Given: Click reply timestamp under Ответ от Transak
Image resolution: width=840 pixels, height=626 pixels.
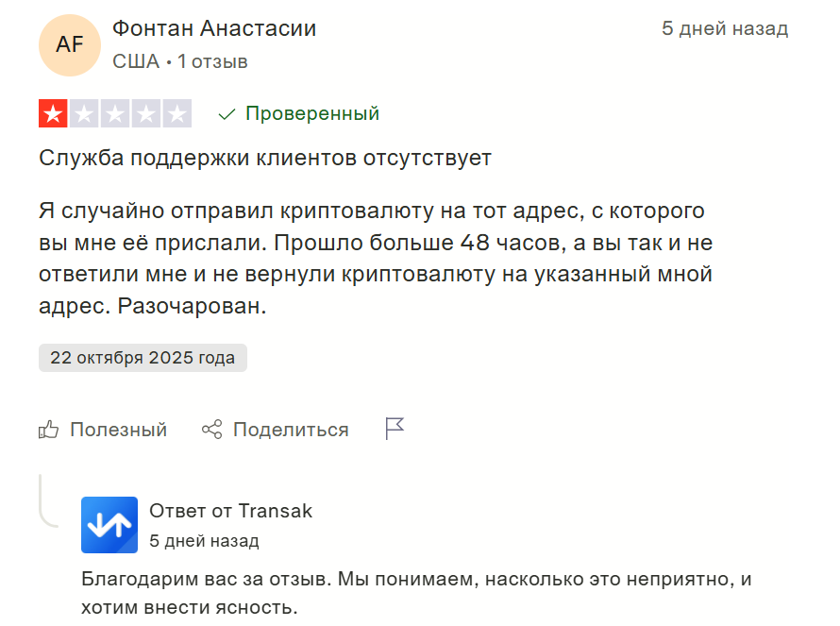Looking at the screenshot, I should coord(204,541).
